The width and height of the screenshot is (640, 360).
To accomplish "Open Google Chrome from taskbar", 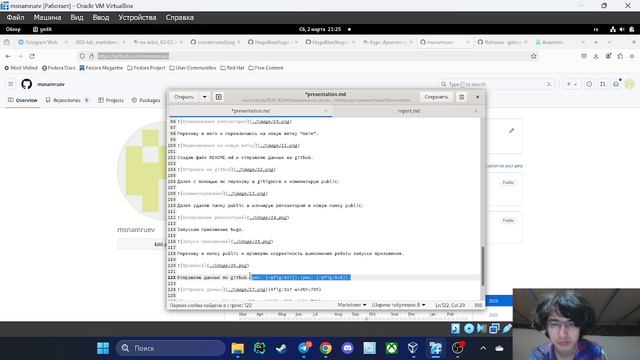I will [x=326, y=348].
